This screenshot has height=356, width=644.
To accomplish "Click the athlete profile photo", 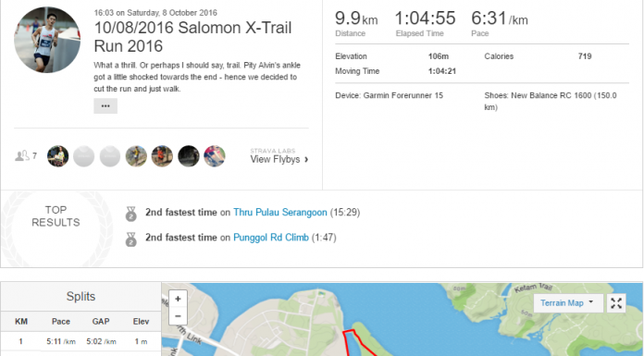I will coord(47,40).
